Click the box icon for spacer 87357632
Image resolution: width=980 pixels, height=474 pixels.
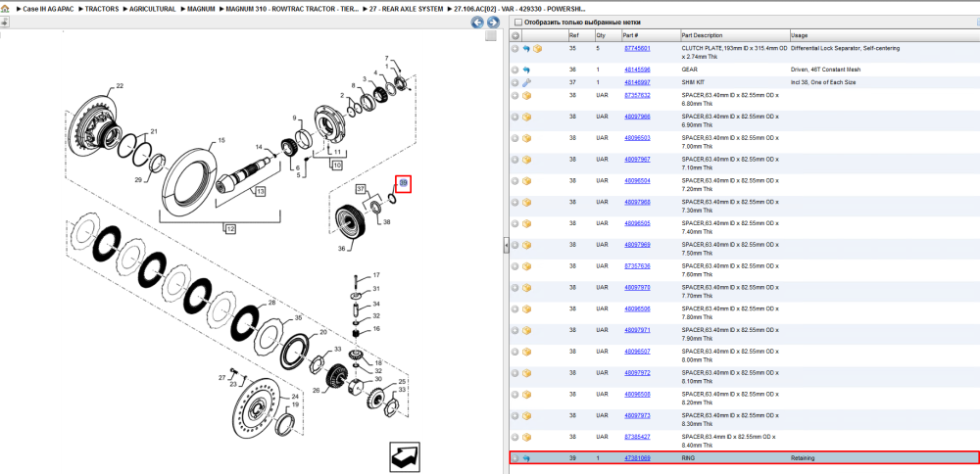tap(526, 96)
